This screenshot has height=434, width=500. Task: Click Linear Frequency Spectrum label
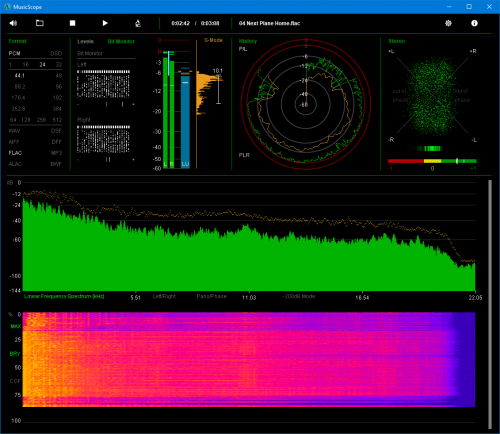click(x=64, y=296)
